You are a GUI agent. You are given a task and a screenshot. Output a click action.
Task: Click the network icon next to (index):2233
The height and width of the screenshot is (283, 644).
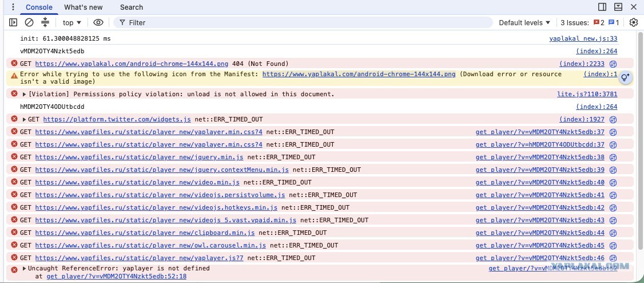(613, 64)
